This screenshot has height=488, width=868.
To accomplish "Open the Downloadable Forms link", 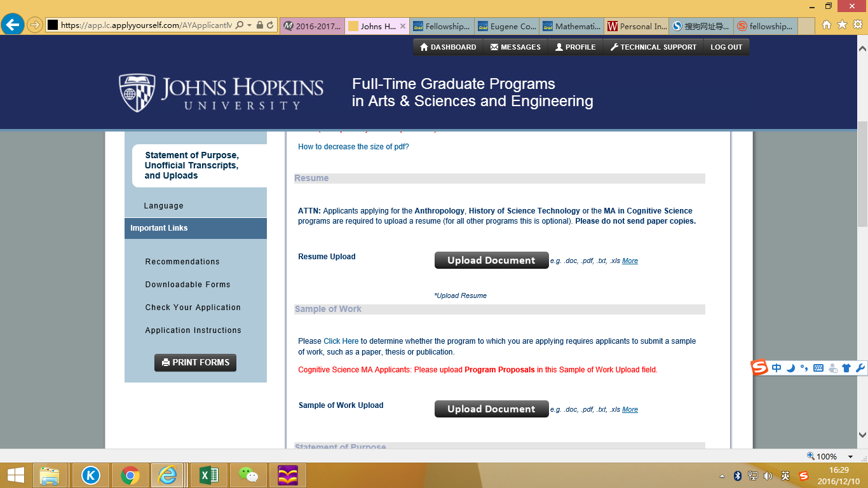I will coord(187,285).
